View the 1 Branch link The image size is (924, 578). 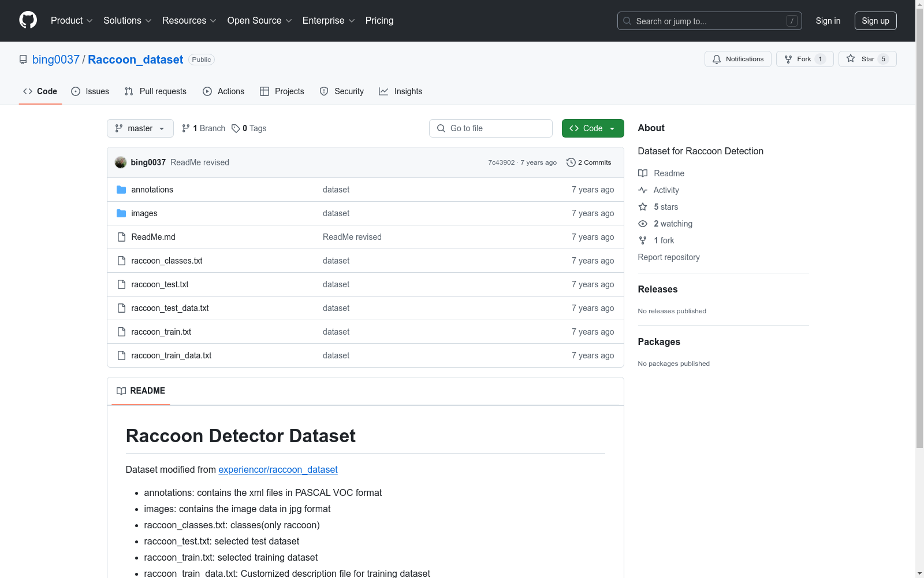203,128
